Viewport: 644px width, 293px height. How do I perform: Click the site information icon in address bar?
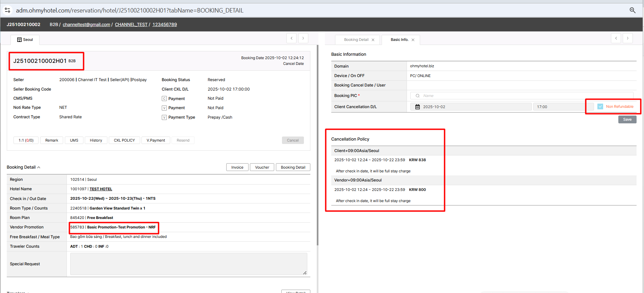pyautogui.click(x=7, y=10)
